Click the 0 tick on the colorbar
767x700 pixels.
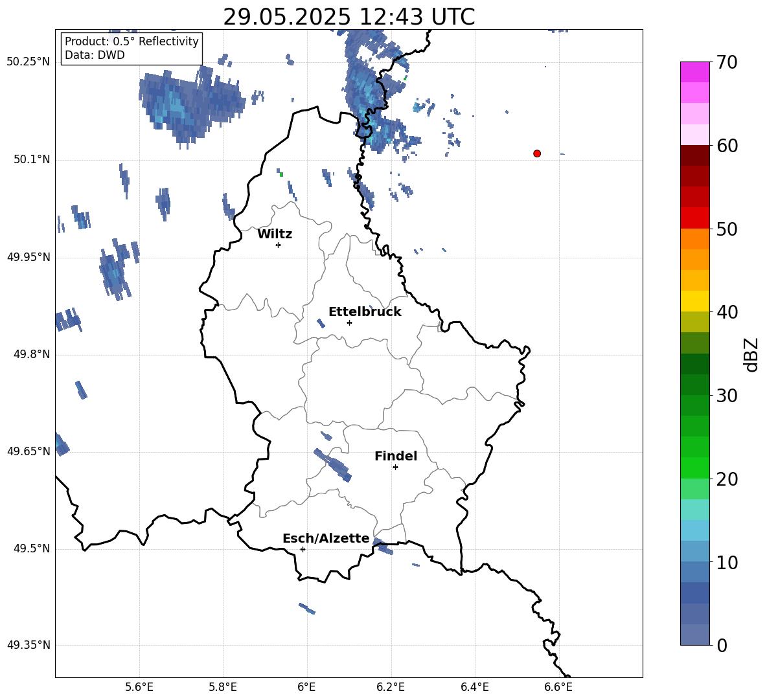(x=722, y=645)
